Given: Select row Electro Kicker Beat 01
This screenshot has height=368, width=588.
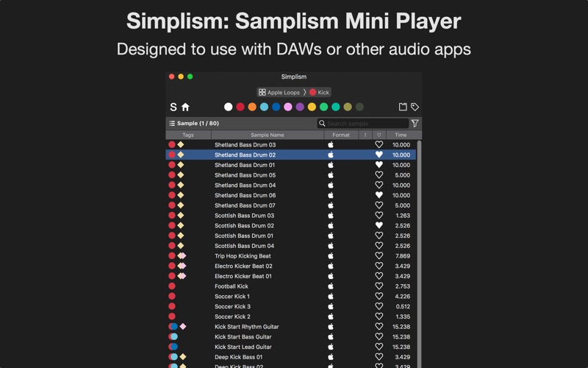Looking at the screenshot, I should 291,276.
